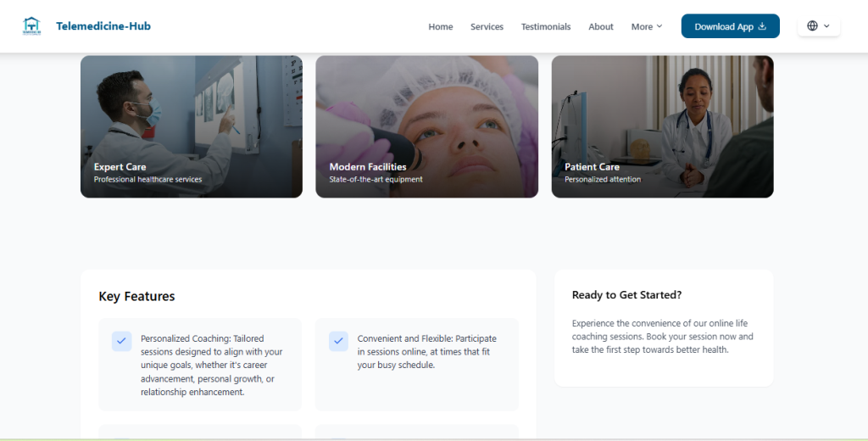The image size is (868, 441).
Task: Navigate to Testimonials section
Action: pyautogui.click(x=546, y=27)
